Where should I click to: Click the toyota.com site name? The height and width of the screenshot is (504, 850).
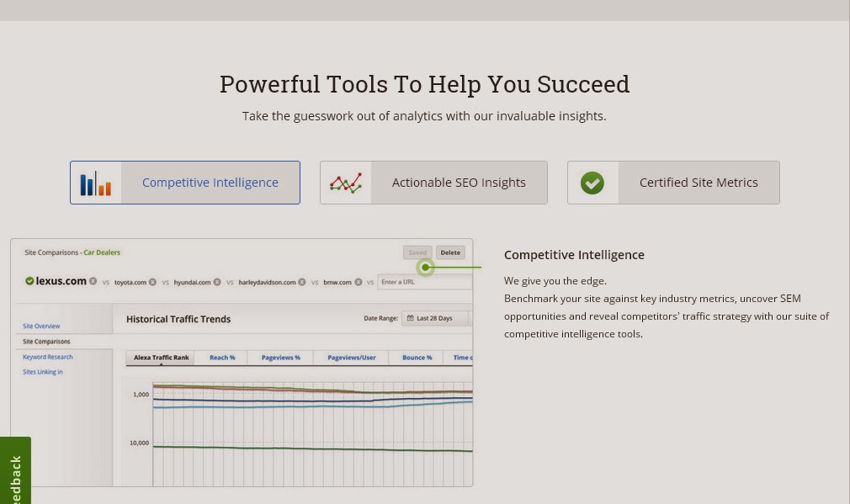tap(130, 283)
